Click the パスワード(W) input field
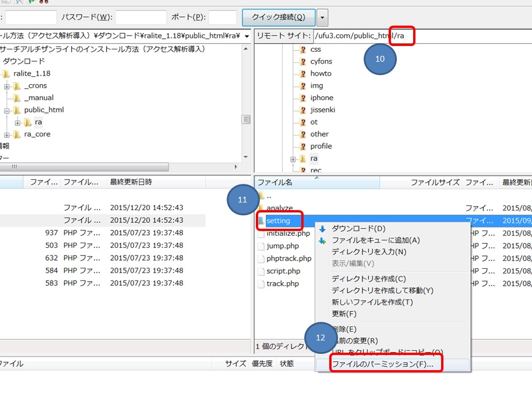The width and height of the screenshot is (532, 394). click(140, 17)
